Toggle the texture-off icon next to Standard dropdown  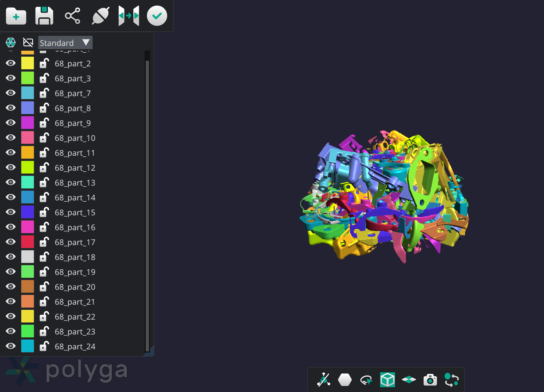coord(28,42)
